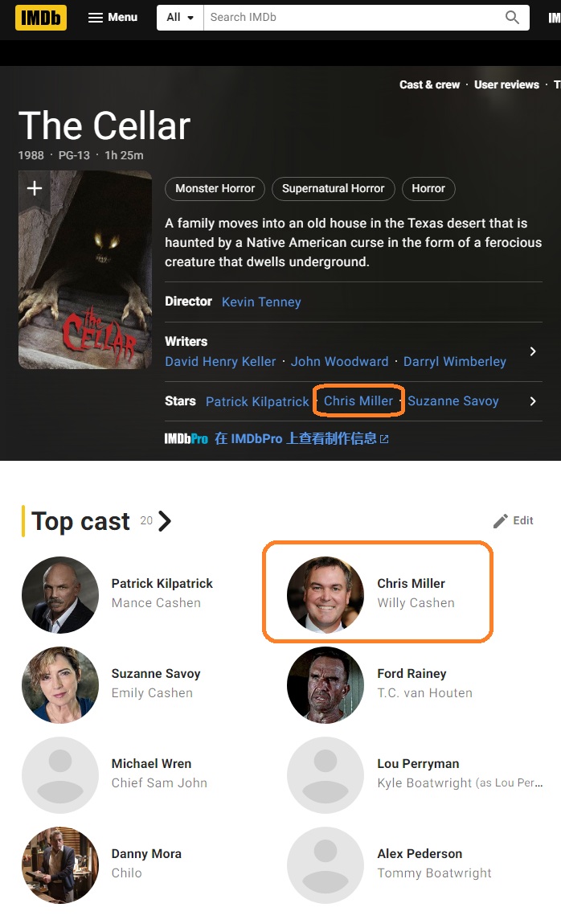Open Danny Mora's cast photo
This screenshot has height=924, width=561.
pyautogui.click(x=60, y=865)
